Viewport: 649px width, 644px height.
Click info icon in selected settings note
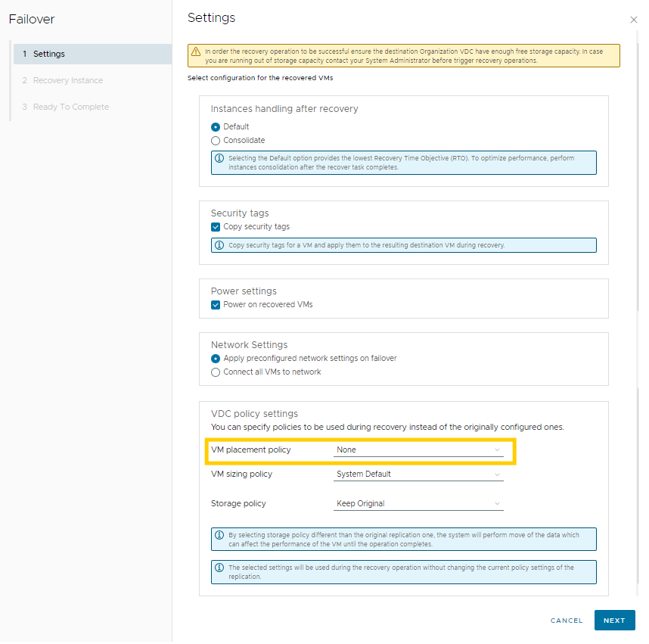(x=219, y=568)
